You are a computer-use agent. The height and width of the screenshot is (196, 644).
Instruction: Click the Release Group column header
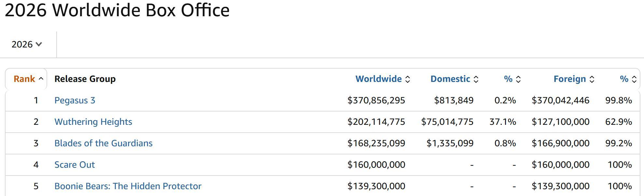tap(85, 79)
